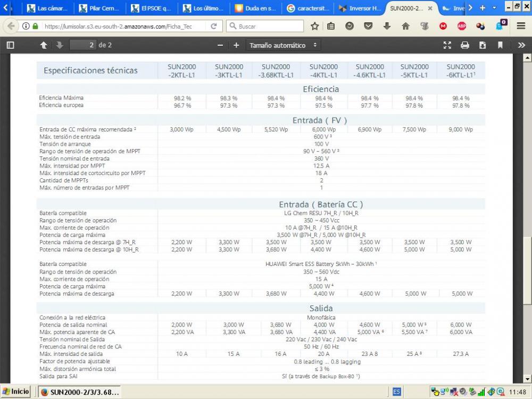The height and width of the screenshot is (399, 532).
Task: Go to the Firefox home page
Action: click(x=405, y=26)
